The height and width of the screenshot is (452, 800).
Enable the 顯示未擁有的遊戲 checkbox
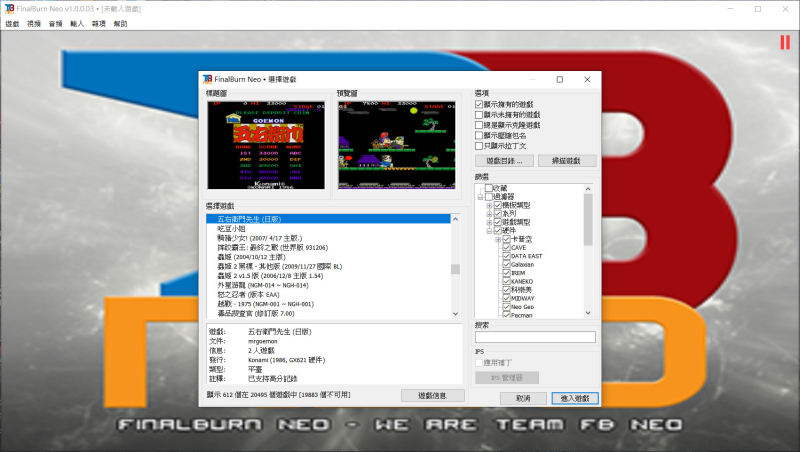coord(479,115)
